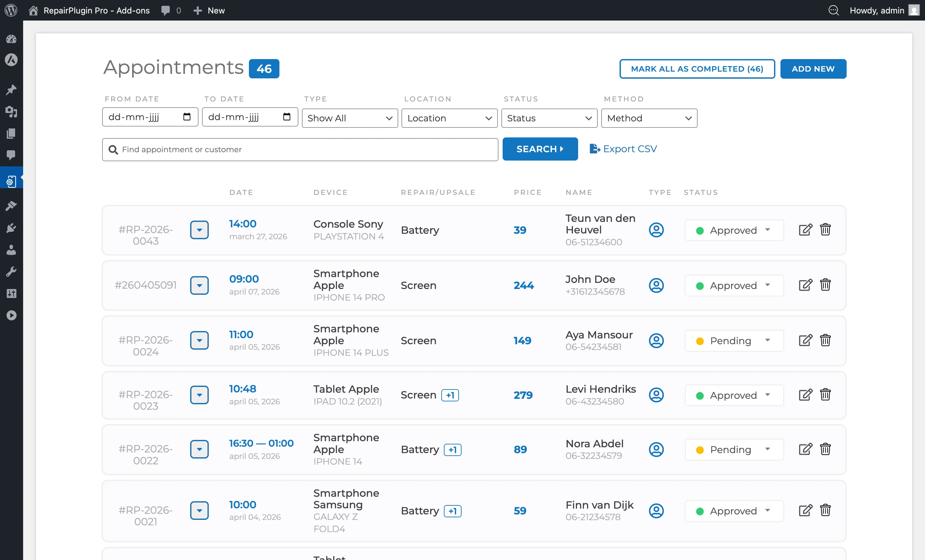
Task: Click the Export CSV link
Action: click(x=623, y=149)
